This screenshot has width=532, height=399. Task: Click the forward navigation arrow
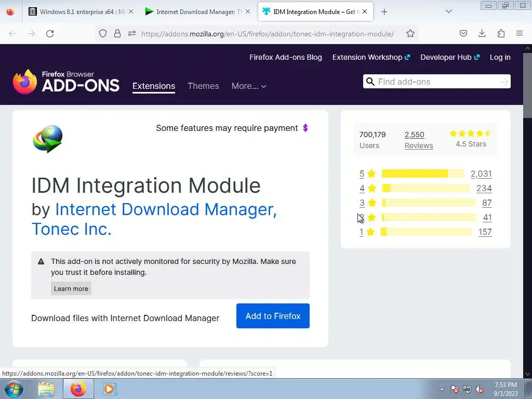[31, 34]
